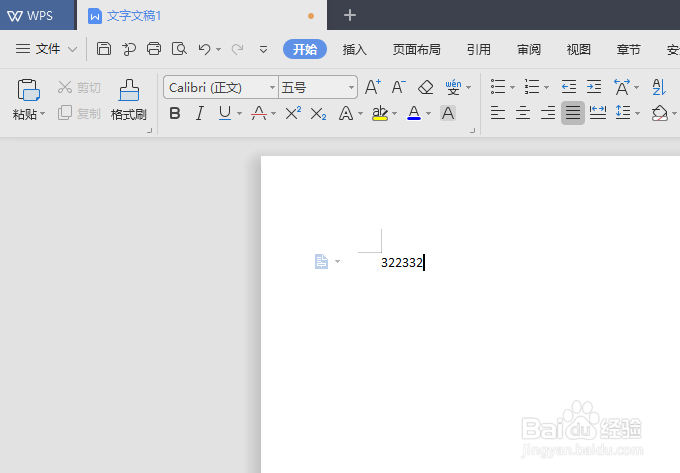Switch to the 引用 tab

478,49
